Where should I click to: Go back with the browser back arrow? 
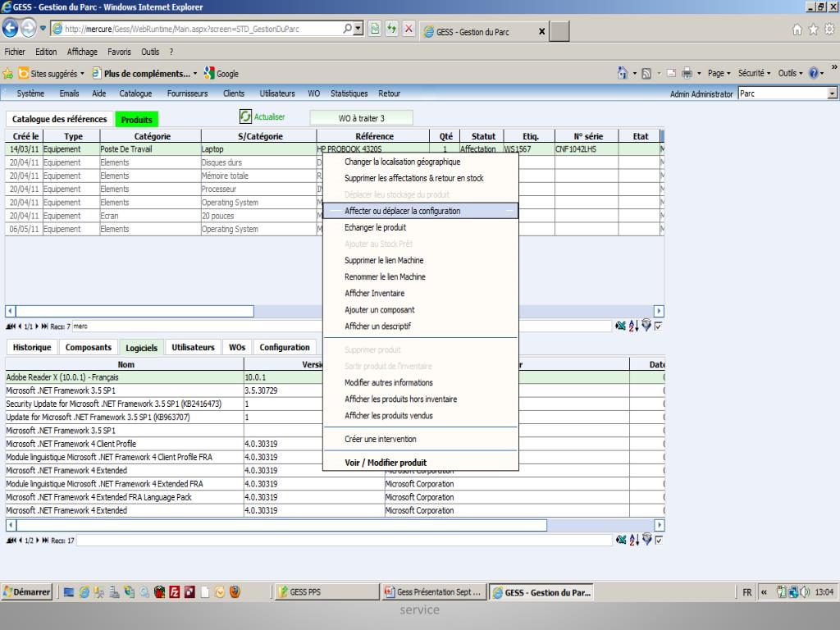10,29
